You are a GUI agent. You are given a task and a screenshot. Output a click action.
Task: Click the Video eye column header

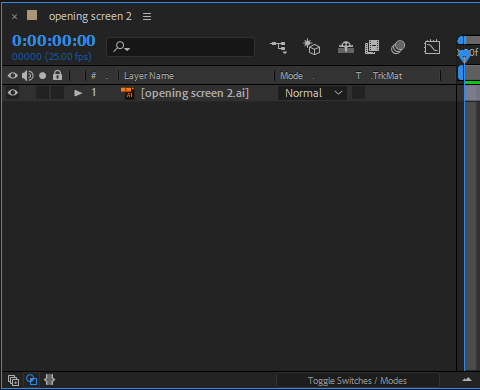13,76
